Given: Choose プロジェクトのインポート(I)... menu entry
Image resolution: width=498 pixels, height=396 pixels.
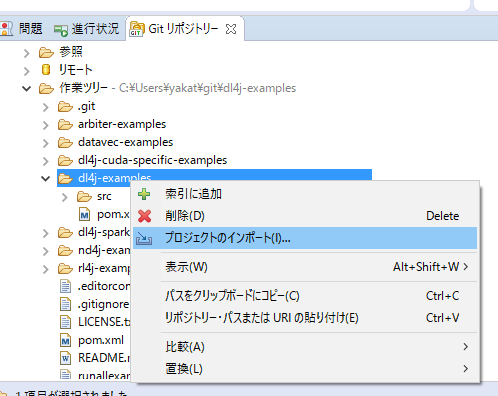Looking at the screenshot, I should 305,238.
